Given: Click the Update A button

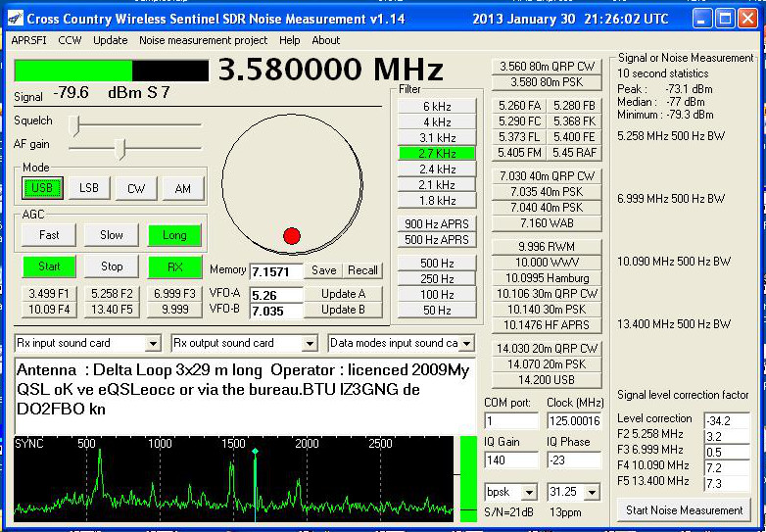Looking at the screenshot, I should 343,294.
